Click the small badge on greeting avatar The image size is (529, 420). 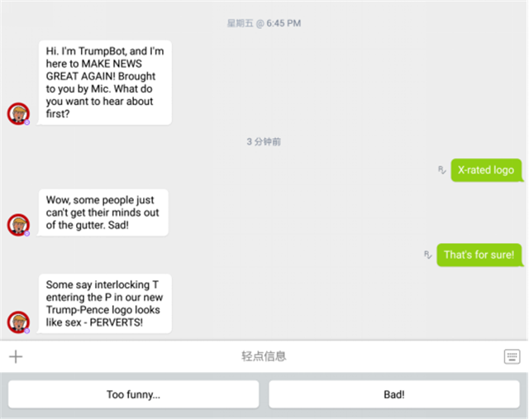click(27, 122)
